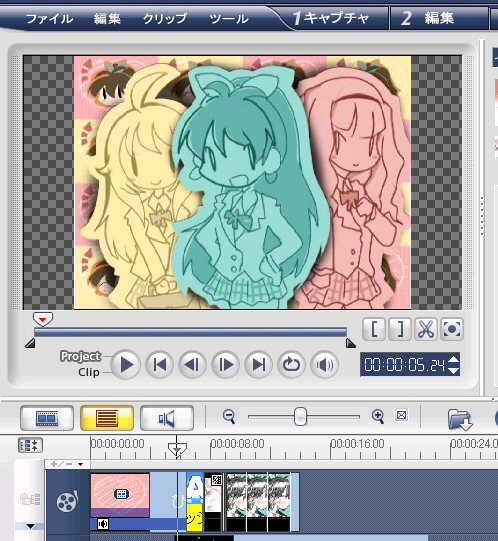
Task: Jump to the start with Home button
Action: click(x=159, y=364)
